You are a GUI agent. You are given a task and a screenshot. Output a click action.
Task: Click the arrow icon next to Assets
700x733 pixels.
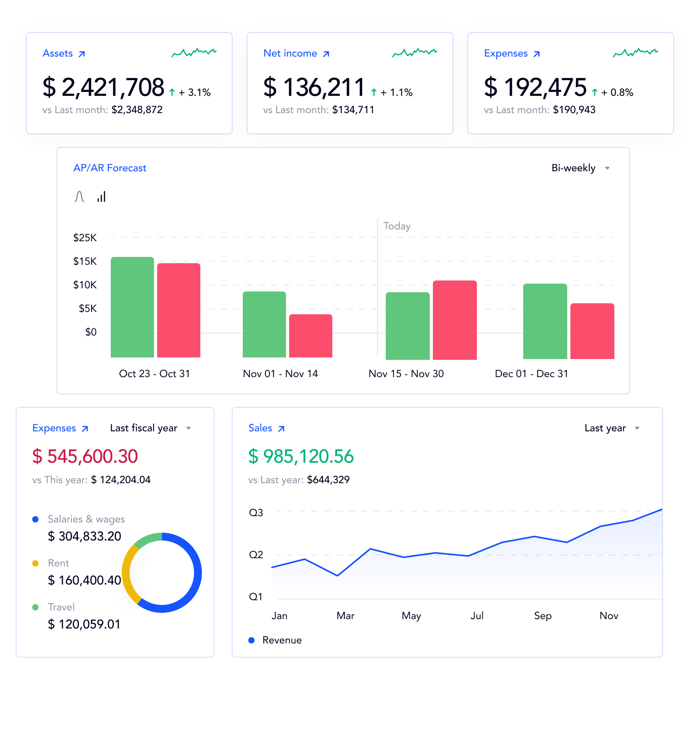point(82,54)
